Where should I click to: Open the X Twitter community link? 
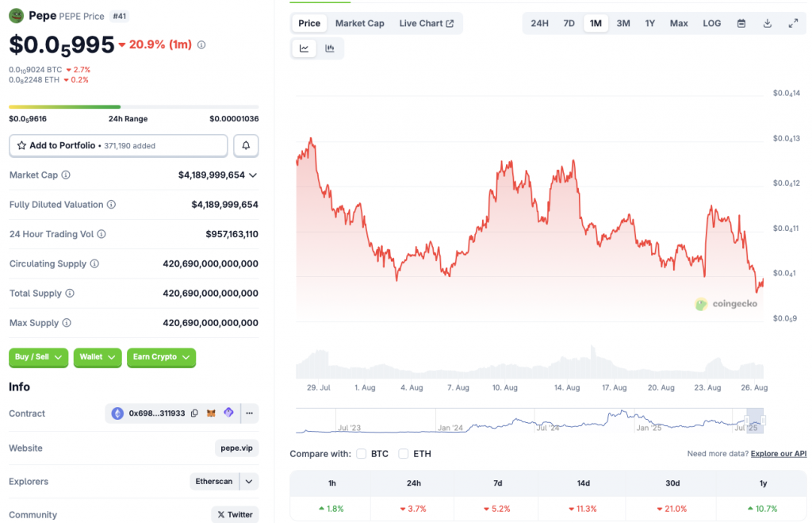pos(235,514)
